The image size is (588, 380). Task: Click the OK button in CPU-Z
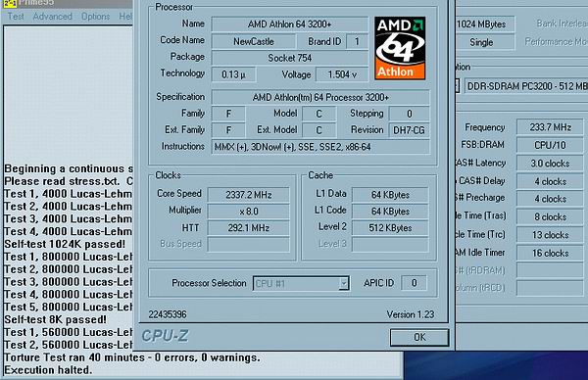419,337
